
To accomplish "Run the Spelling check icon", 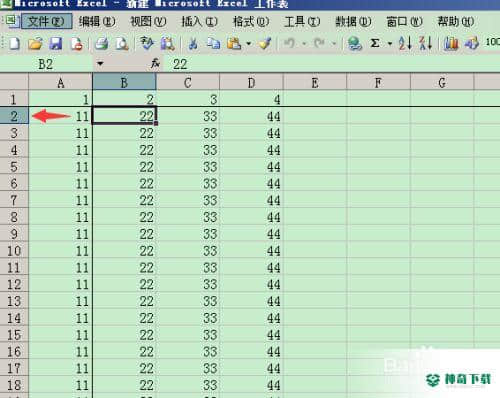I will (x=147, y=44).
